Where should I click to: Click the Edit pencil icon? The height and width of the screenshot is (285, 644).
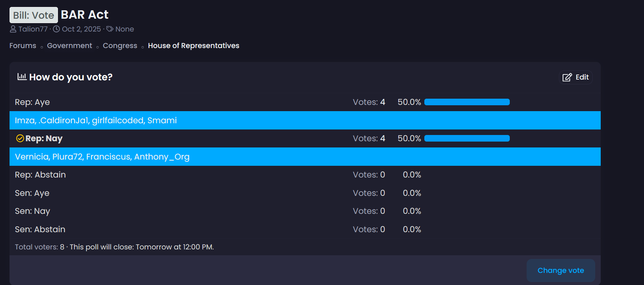(567, 77)
